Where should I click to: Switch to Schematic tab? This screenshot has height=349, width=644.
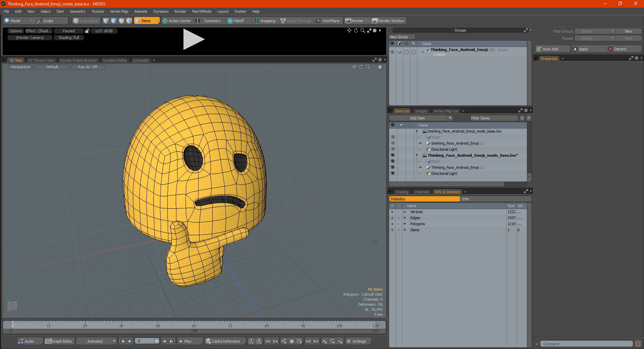click(x=141, y=60)
